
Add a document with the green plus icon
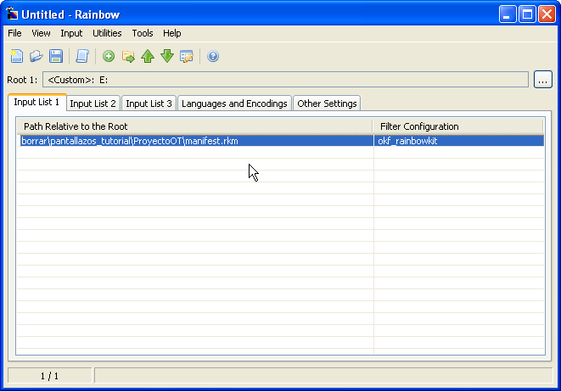tap(109, 57)
